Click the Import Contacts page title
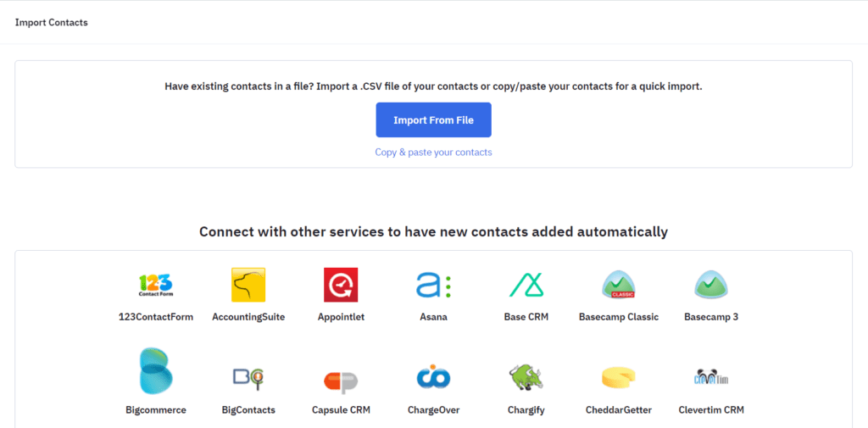Viewport: 868px width, 428px height. click(x=52, y=23)
